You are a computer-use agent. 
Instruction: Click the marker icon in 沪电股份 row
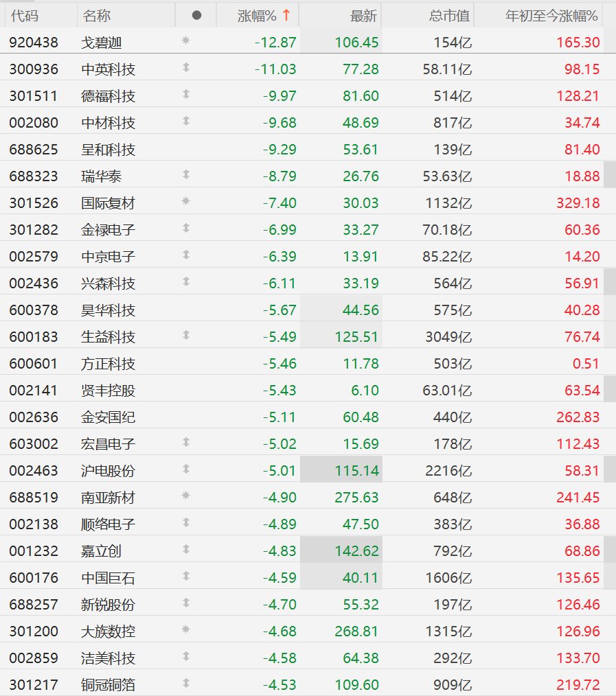[x=186, y=468]
